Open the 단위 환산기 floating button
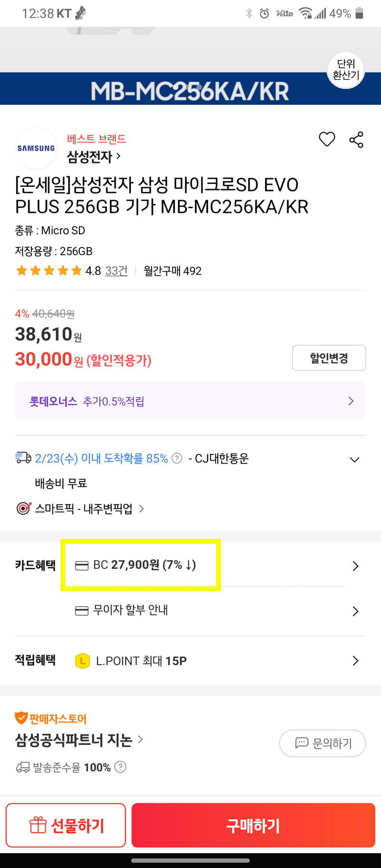Screen dimensions: 381x868 tap(346, 70)
